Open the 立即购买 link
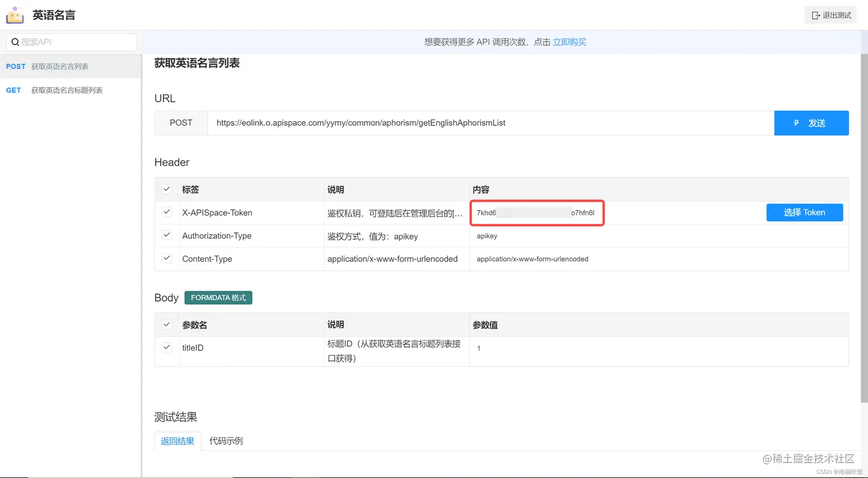868x478 pixels. click(x=569, y=42)
